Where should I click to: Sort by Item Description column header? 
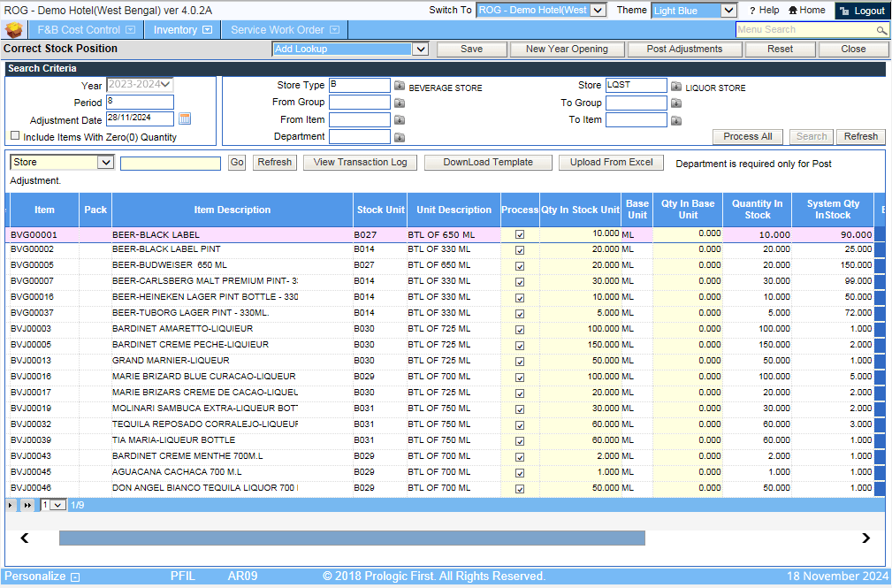pyautogui.click(x=233, y=210)
